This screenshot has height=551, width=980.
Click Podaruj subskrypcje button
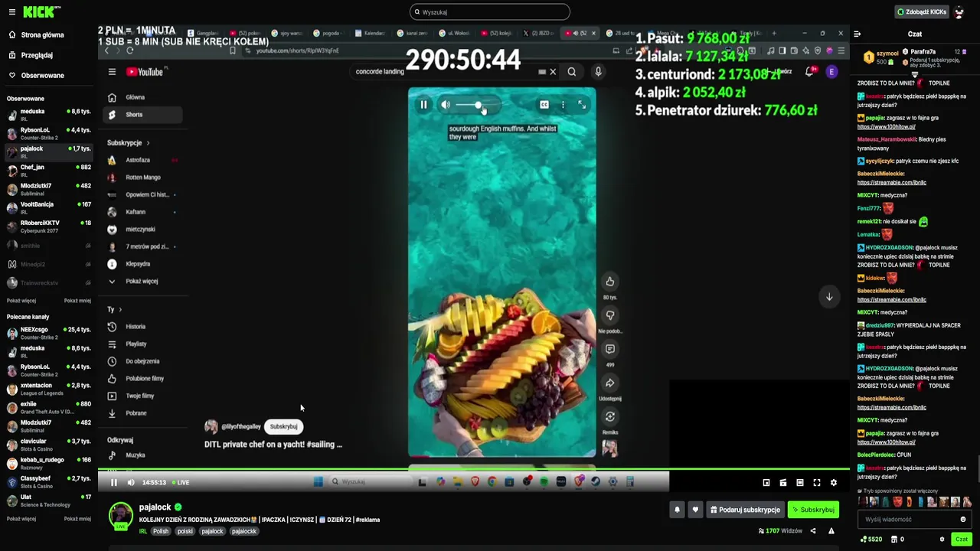click(746, 510)
